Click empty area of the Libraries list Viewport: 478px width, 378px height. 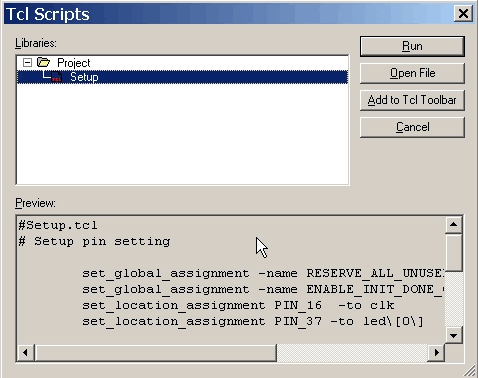point(182,133)
